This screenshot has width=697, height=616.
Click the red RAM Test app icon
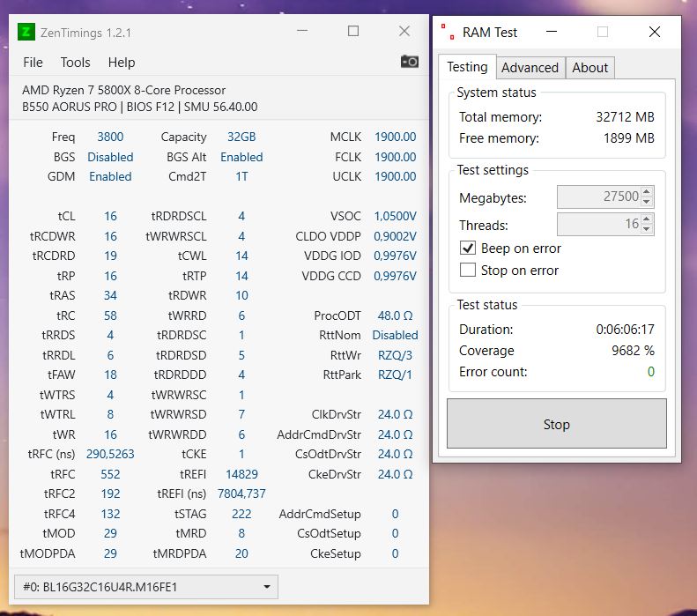pos(448,32)
